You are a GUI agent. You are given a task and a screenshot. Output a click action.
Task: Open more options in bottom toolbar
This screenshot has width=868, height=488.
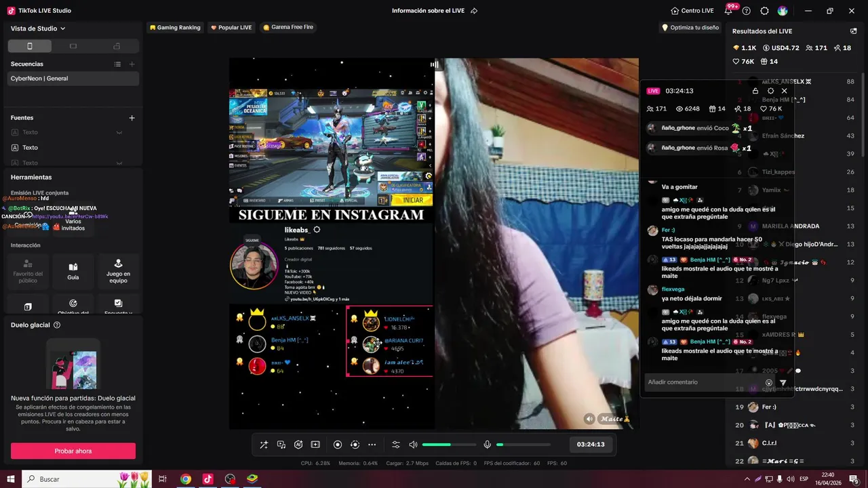coord(372,445)
